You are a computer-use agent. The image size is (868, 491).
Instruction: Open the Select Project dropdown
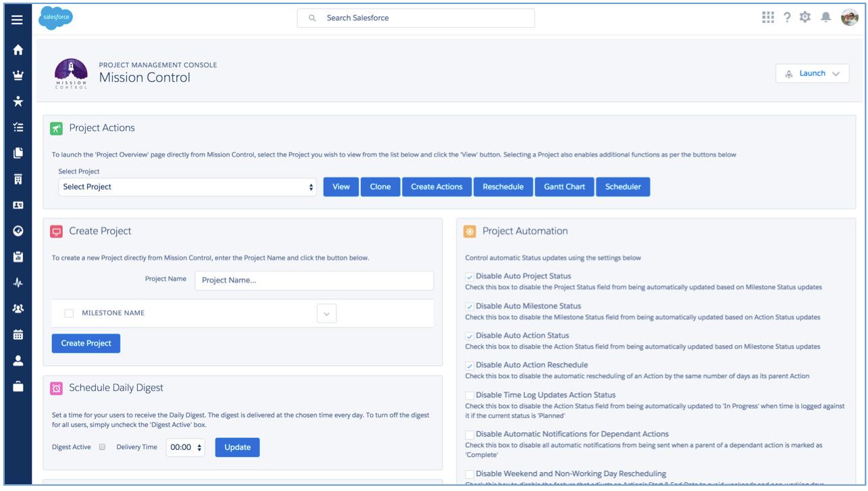pos(188,187)
